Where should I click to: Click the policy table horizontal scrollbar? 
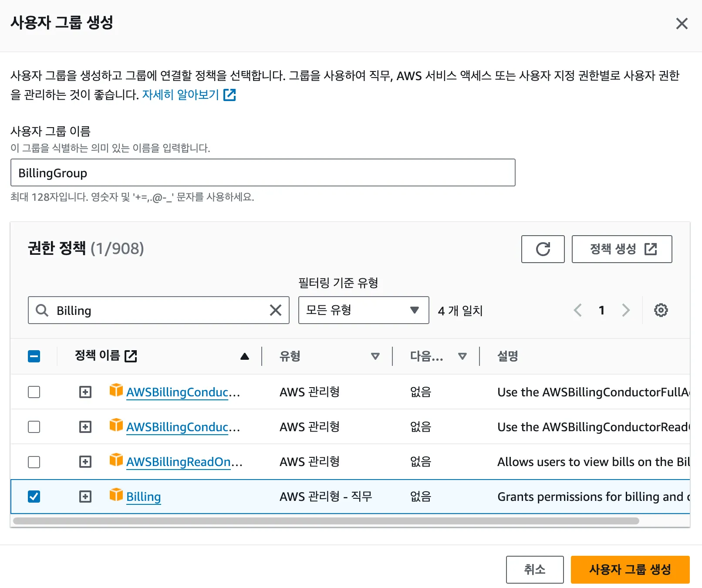point(326,521)
